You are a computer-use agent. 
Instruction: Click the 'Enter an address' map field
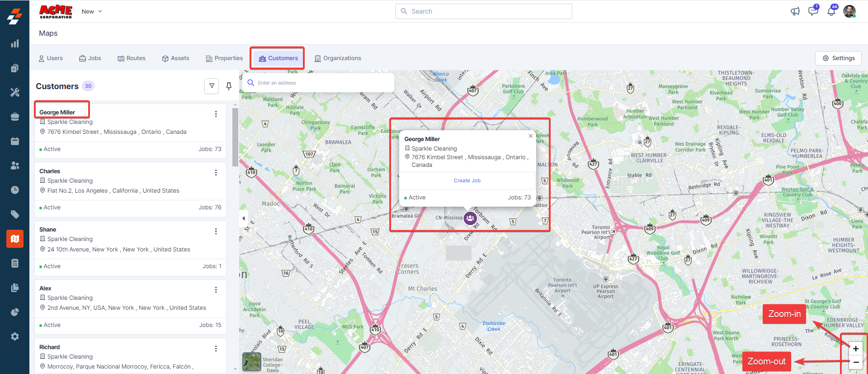pyautogui.click(x=318, y=83)
